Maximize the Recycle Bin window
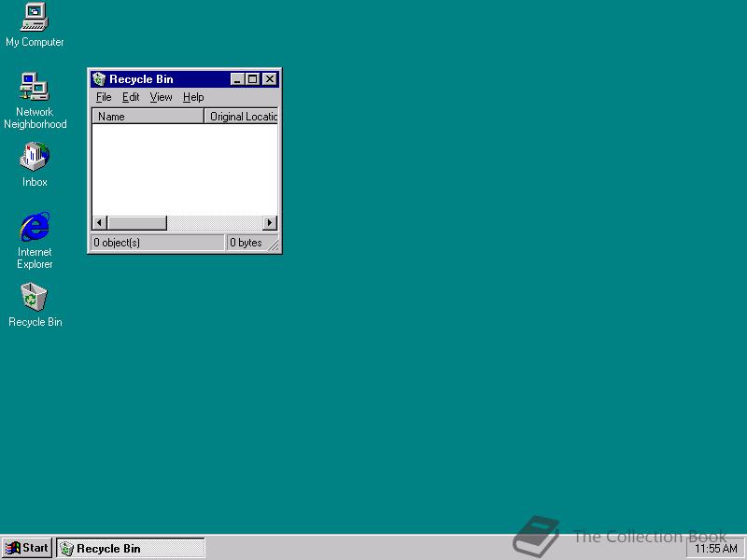This screenshot has width=747, height=560. pos(252,79)
